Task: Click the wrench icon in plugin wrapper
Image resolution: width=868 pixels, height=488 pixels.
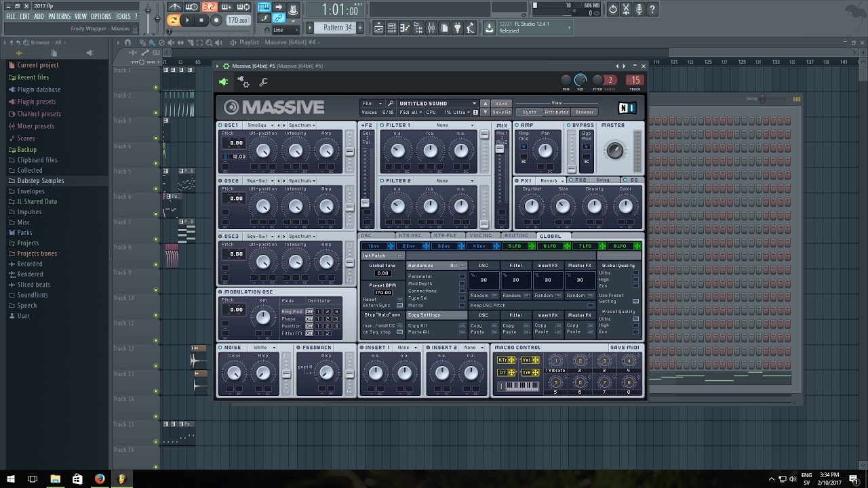Action: click(263, 82)
